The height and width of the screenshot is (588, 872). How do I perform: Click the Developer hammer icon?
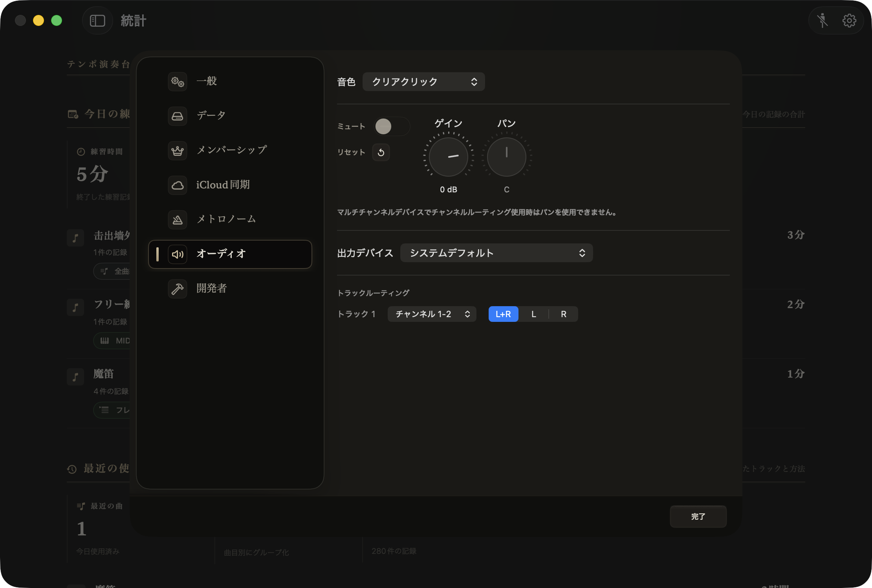(178, 289)
